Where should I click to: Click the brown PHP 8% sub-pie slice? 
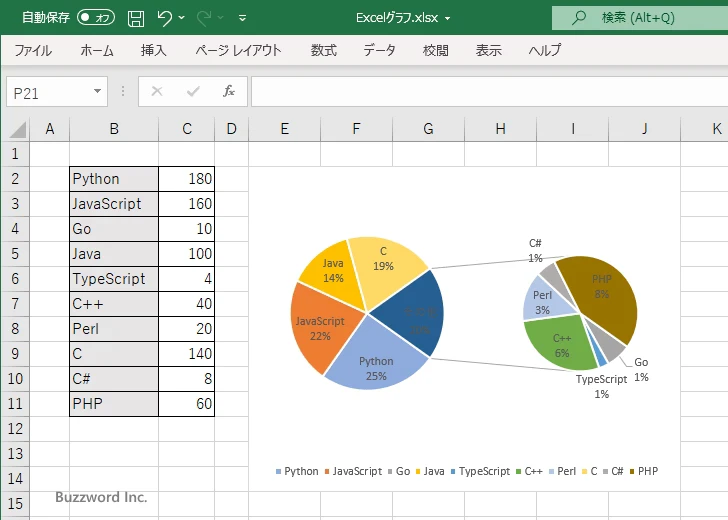pyautogui.click(x=604, y=295)
